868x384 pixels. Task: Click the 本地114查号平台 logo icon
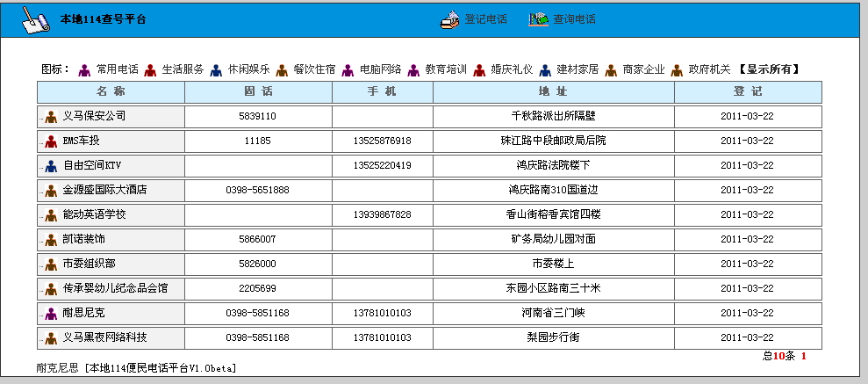coord(36,20)
